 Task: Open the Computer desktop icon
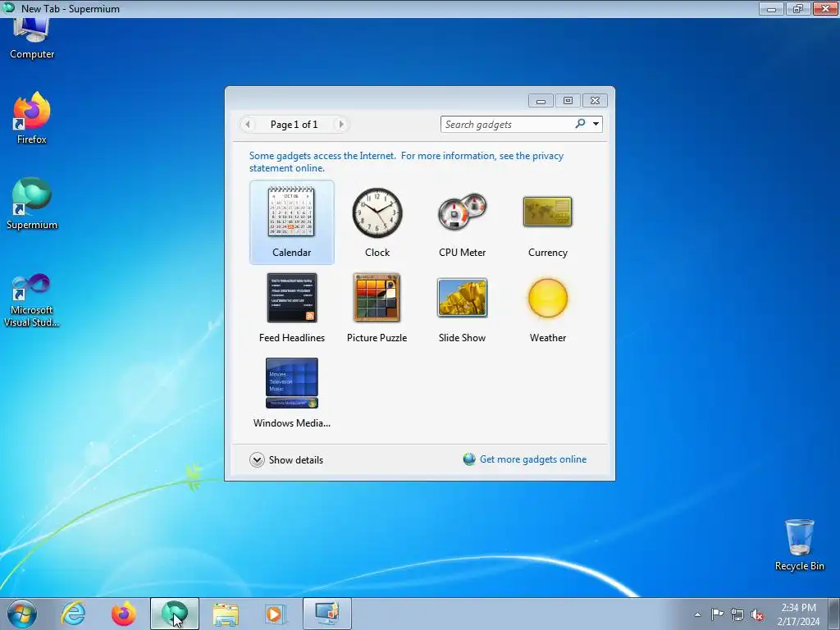(x=32, y=39)
